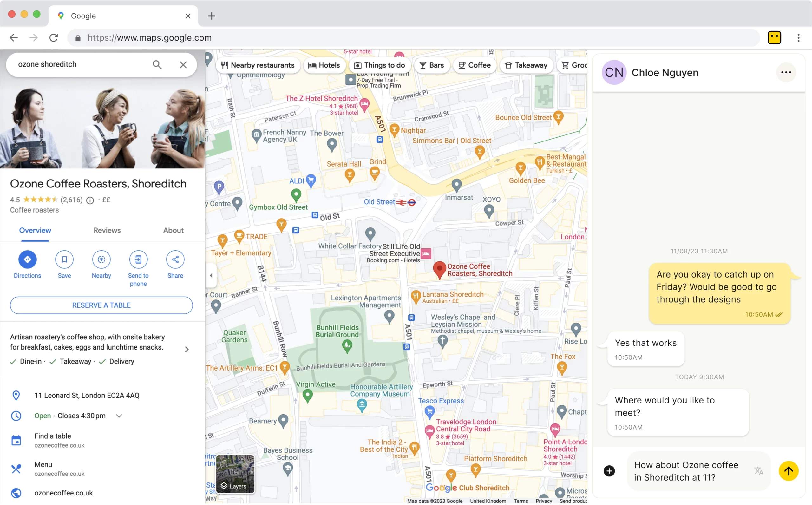Click the translate icon next to the message
Viewport: 812px width, 505px height.
[759, 471]
